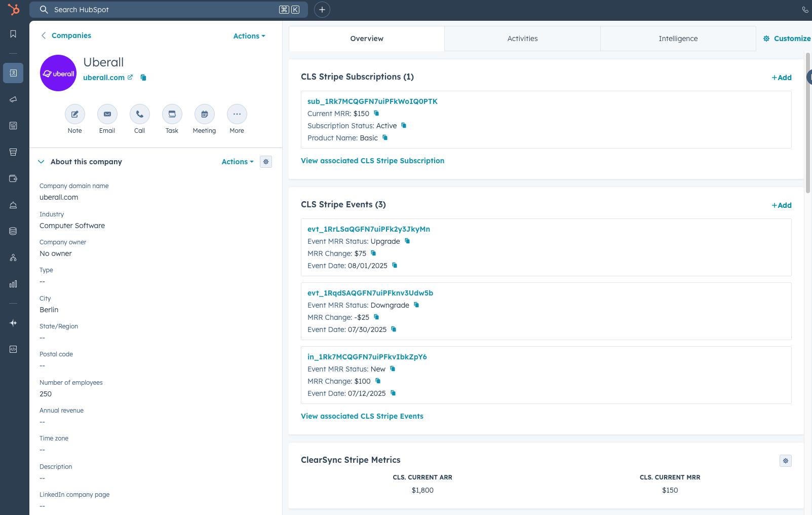812x515 pixels.
Task: Copy the Event Date 07/12/2025 value
Action: 393,393
